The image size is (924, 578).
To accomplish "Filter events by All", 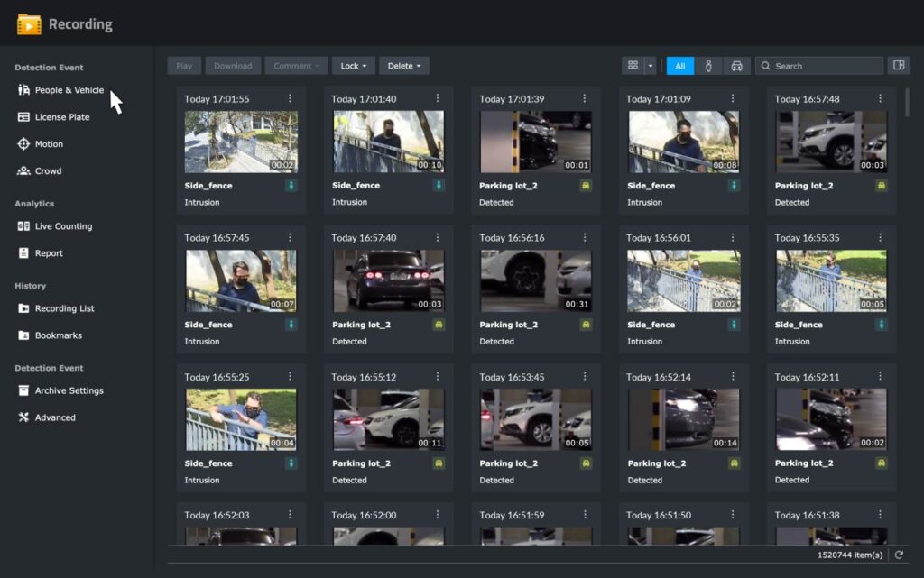I will coord(680,66).
